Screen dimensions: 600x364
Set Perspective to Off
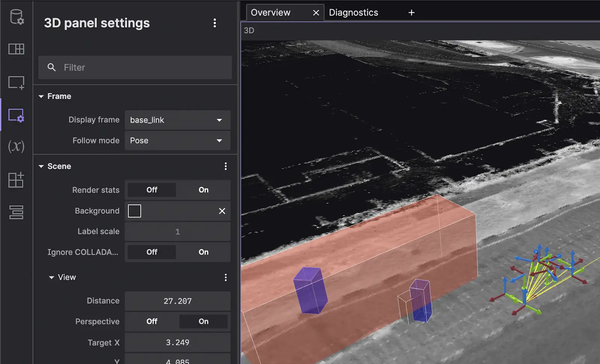[152, 322]
